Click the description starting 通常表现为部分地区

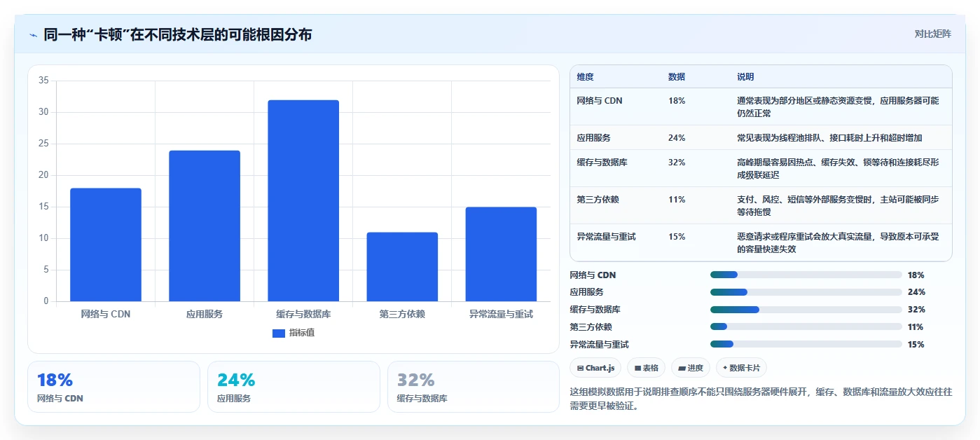[838, 106]
